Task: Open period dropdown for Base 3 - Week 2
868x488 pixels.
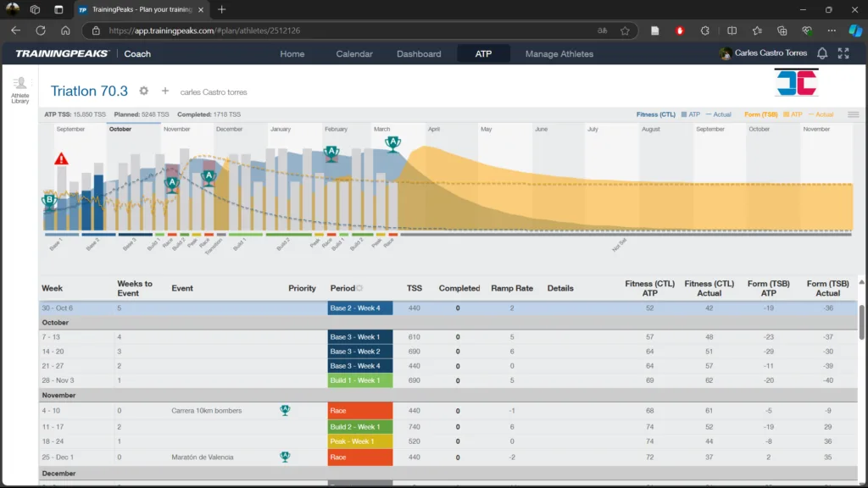Action: tap(359, 352)
